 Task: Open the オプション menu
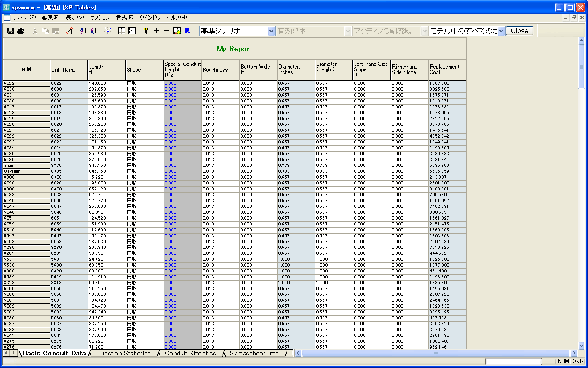tap(100, 18)
